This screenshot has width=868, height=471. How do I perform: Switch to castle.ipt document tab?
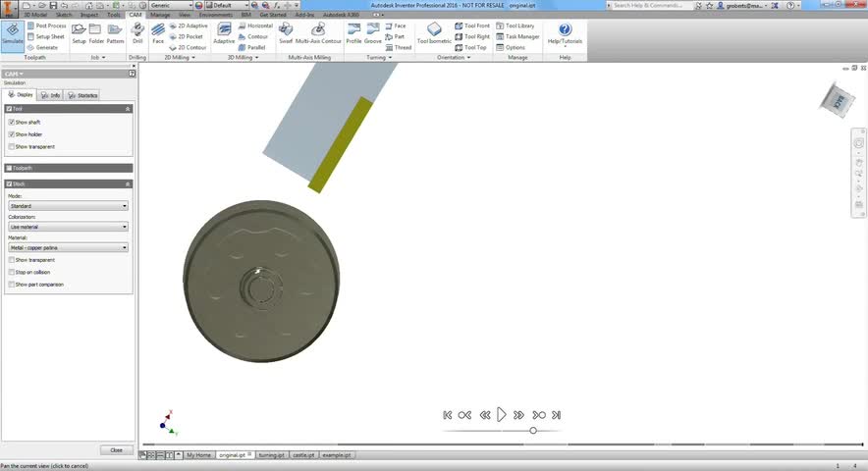[303, 455]
